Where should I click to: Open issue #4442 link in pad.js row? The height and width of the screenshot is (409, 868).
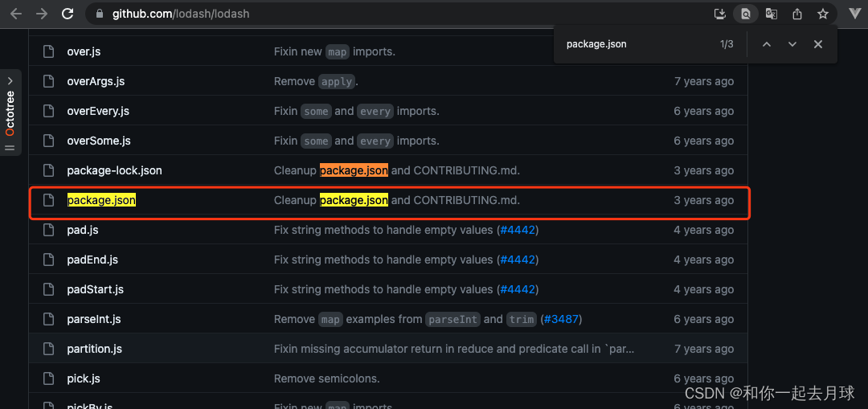pyautogui.click(x=518, y=231)
